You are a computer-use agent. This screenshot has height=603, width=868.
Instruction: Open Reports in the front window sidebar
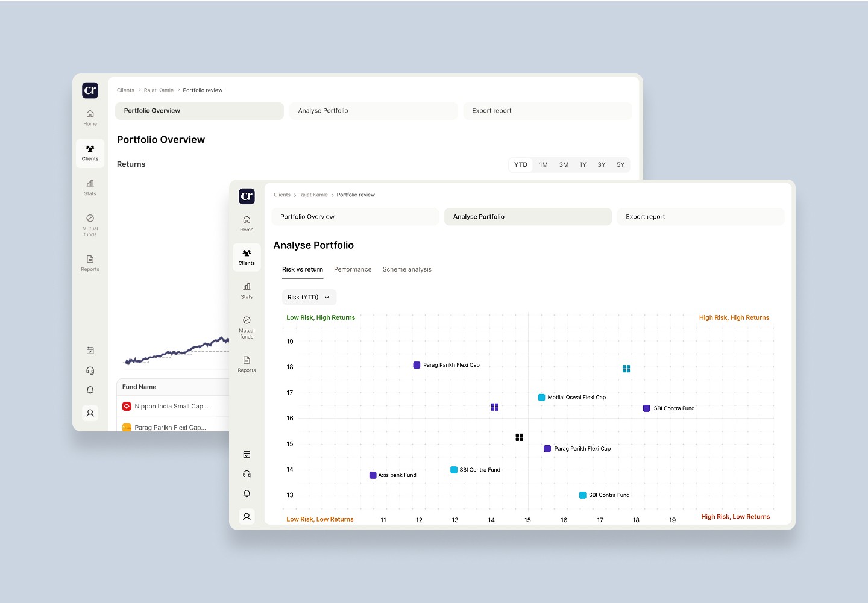click(247, 364)
